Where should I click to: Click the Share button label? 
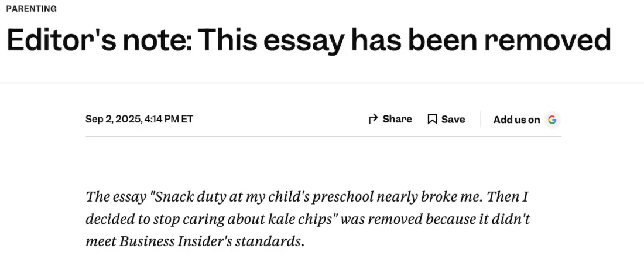coord(397,119)
